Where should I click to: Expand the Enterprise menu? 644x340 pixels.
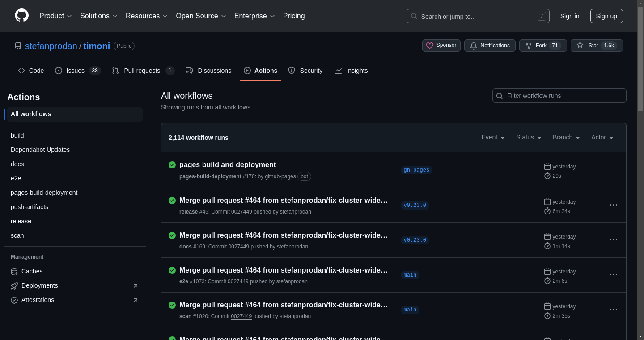pos(254,16)
